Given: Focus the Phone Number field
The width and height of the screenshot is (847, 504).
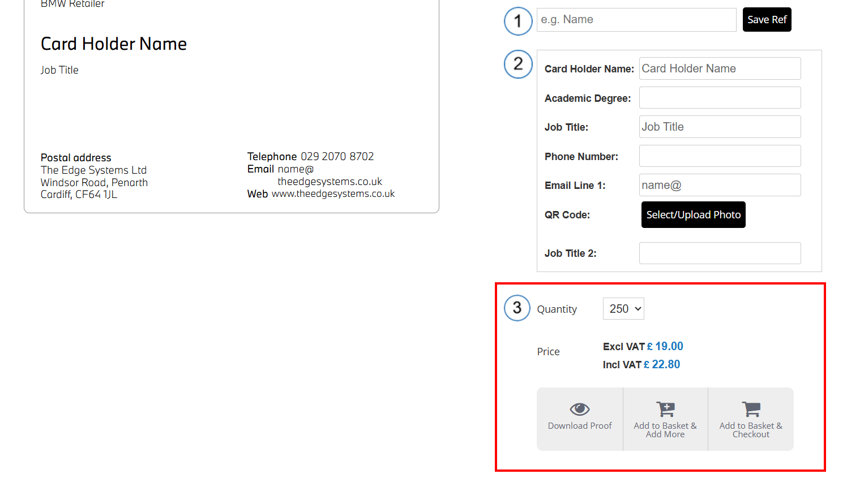Looking at the screenshot, I should (720, 156).
